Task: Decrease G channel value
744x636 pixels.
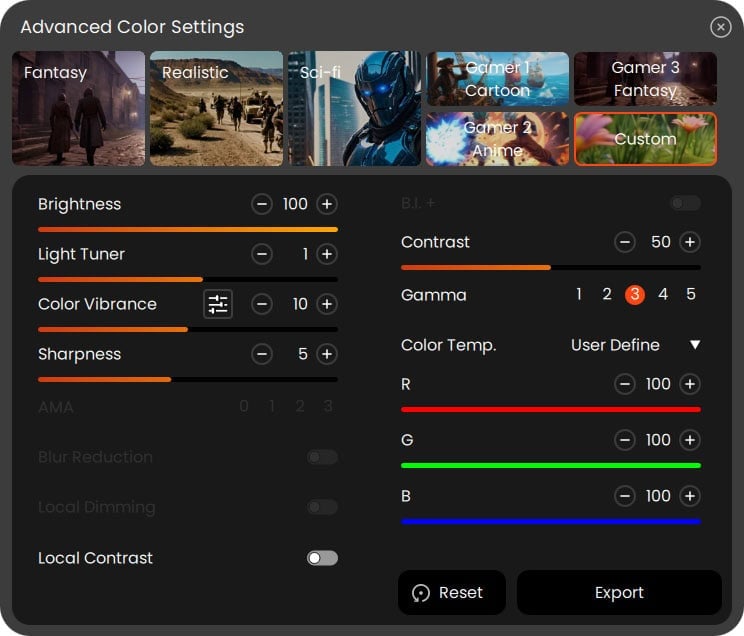Action: pos(624,440)
